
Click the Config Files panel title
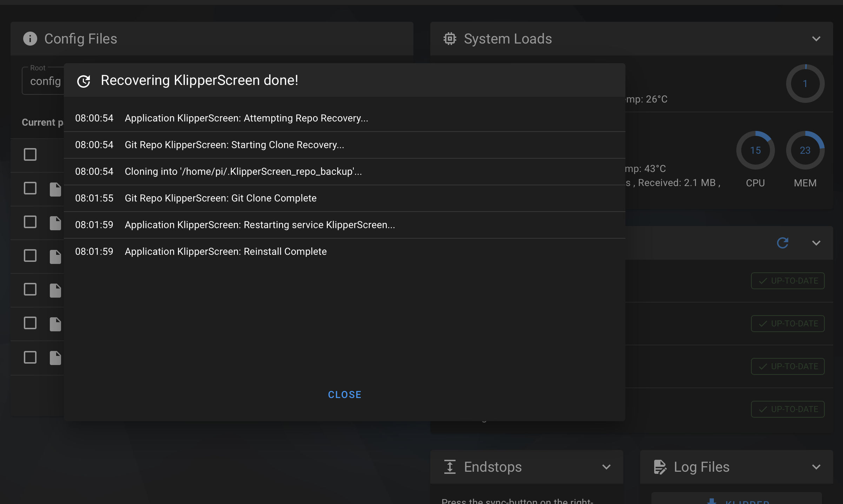pyautogui.click(x=81, y=39)
